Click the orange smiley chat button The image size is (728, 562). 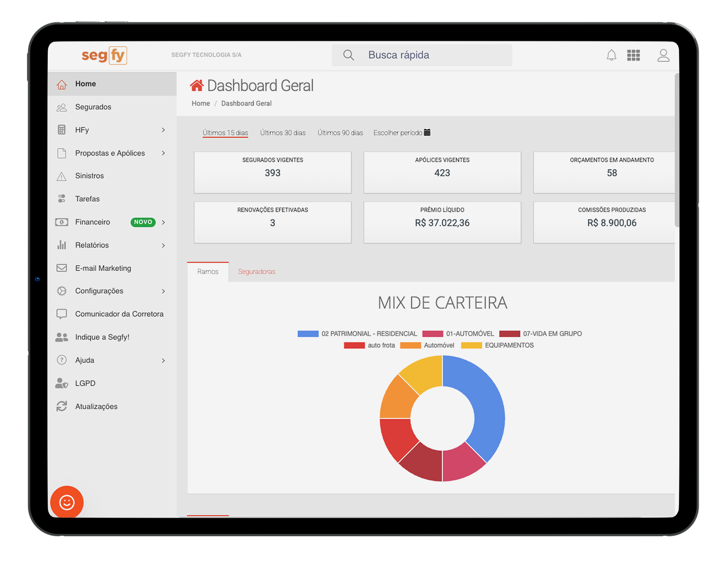click(67, 502)
